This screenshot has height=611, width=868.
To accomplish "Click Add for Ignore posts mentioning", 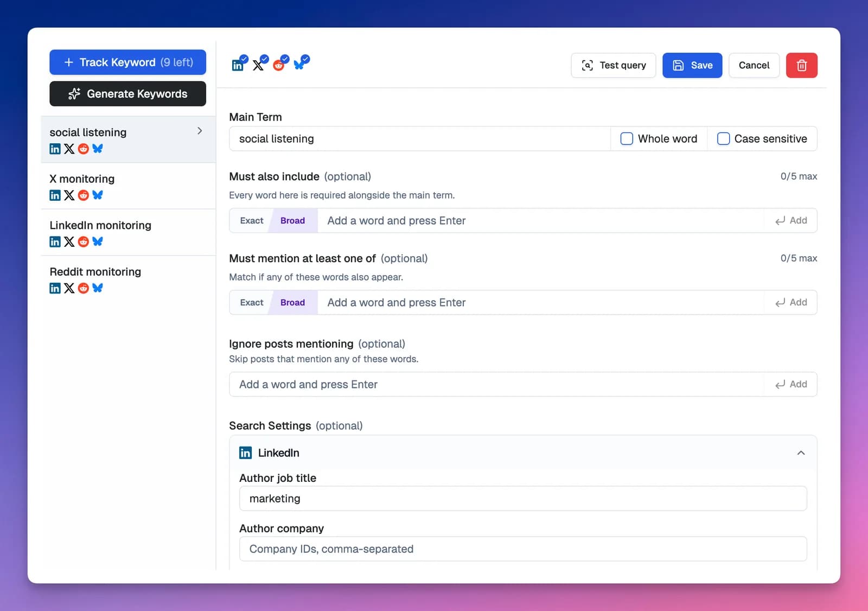I will 790,384.
